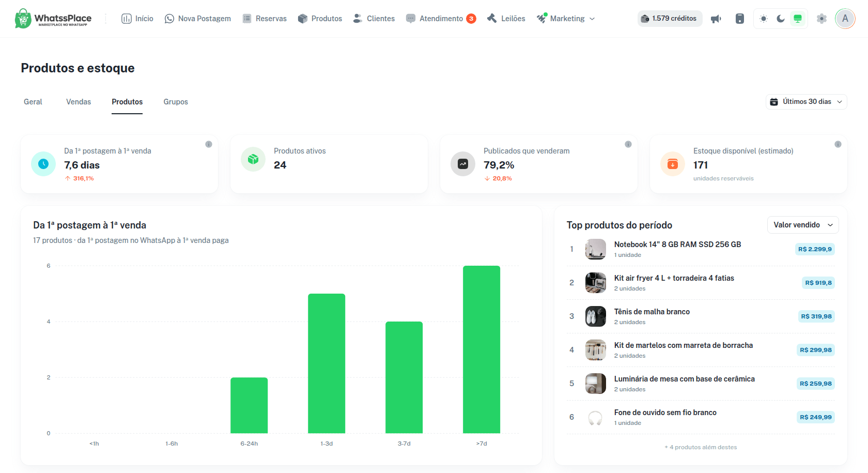The width and height of the screenshot is (868, 473).
Task: Select the Produtos tab under page title
Action: tap(127, 102)
